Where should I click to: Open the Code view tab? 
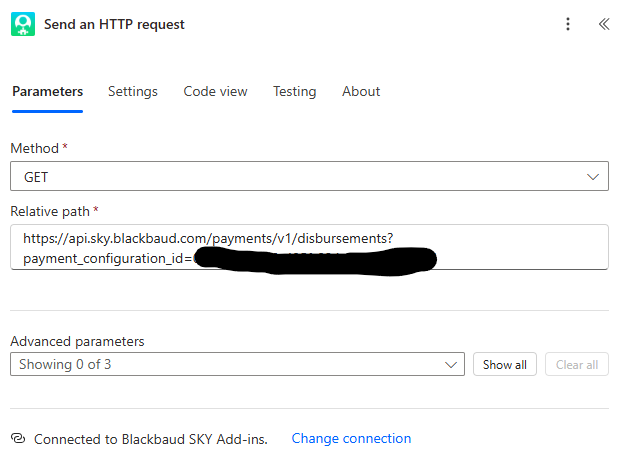pyautogui.click(x=215, y=92)
